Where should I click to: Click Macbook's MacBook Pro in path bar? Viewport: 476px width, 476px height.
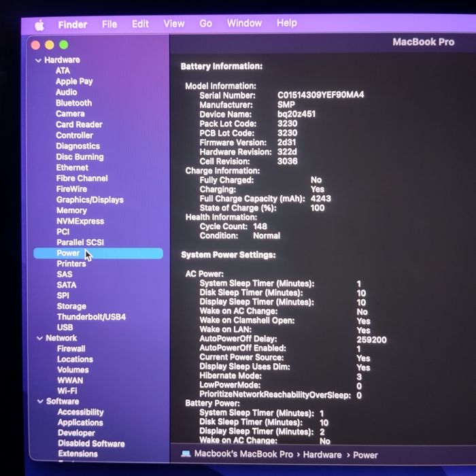(x=243, y=454)
